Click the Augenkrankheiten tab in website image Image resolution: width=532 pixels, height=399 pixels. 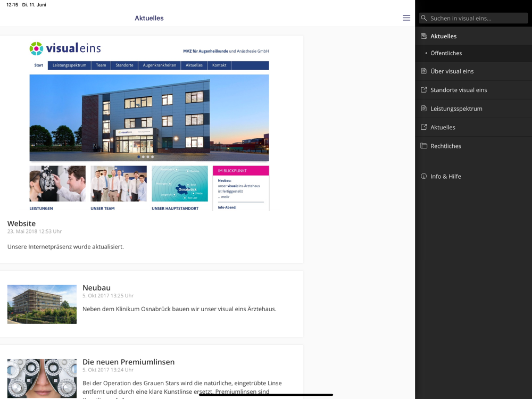(160, 65)
